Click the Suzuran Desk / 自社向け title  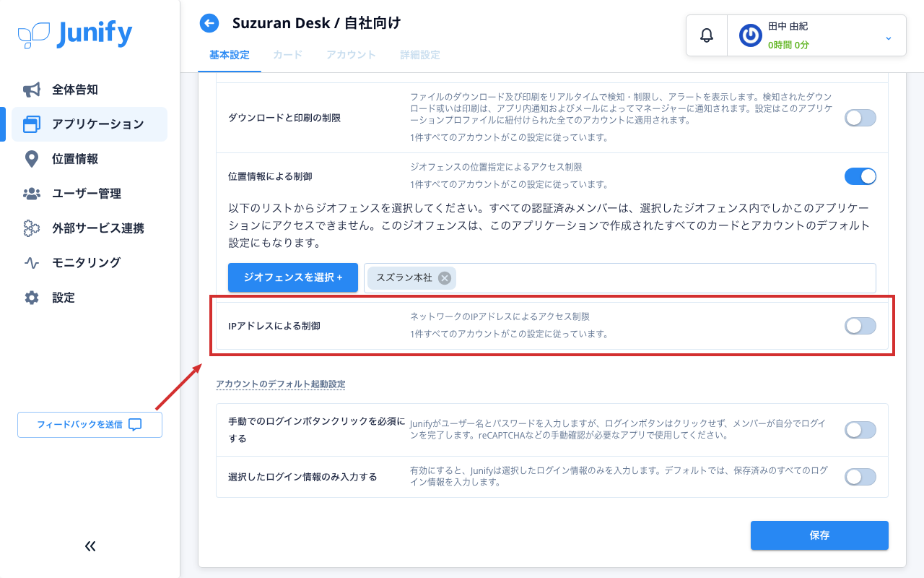point(316,23)
